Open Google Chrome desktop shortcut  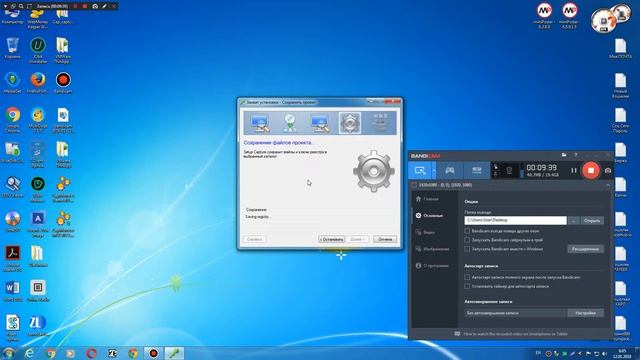12,120
